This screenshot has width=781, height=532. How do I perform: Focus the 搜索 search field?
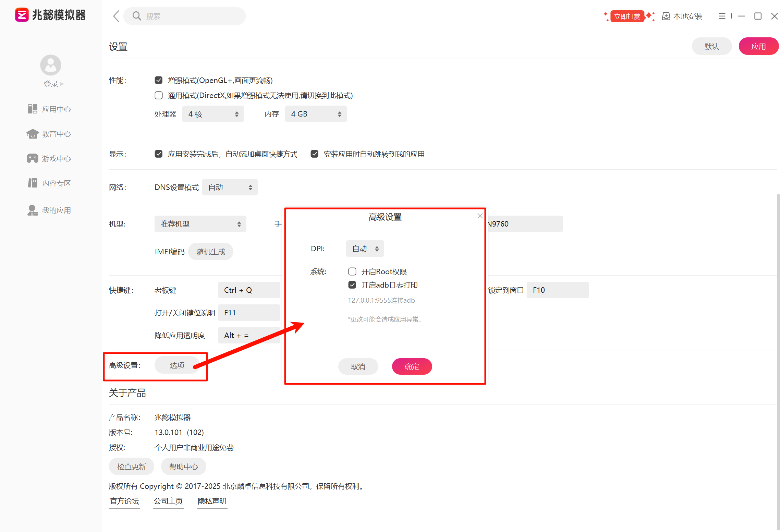point(184,16)
